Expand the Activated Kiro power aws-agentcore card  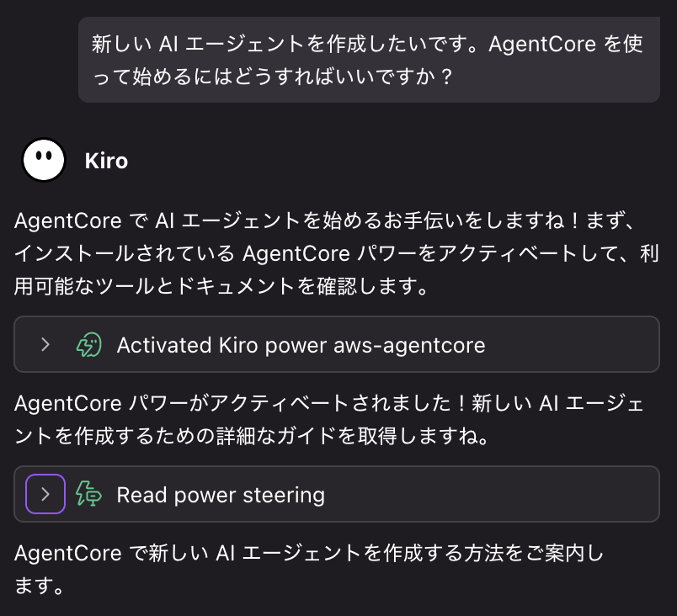[x=45, y=344]
